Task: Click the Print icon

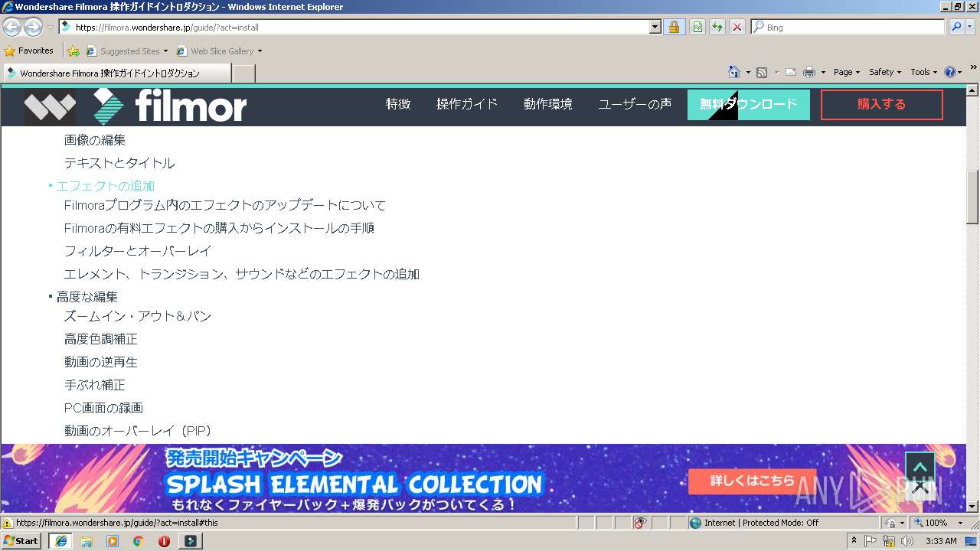Action: click(808, 72)
